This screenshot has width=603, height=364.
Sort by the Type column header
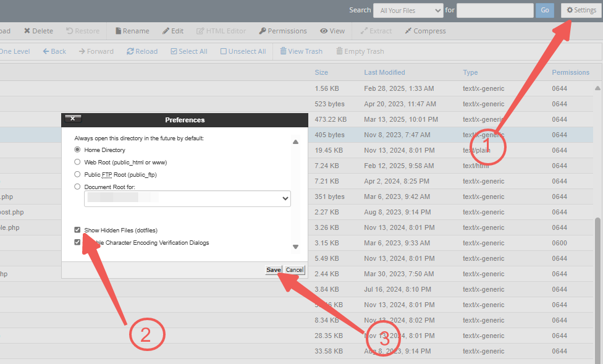(x=470, y=72)
